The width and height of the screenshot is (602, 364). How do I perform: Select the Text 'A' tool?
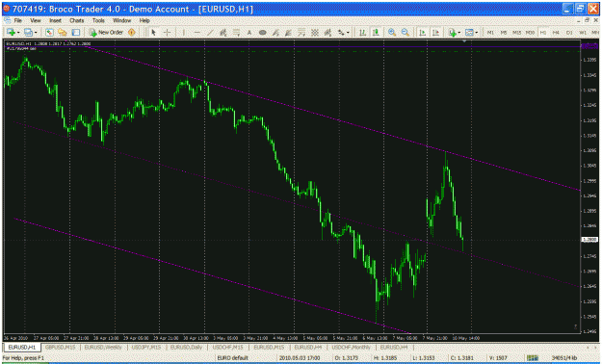tap(249, 32)
